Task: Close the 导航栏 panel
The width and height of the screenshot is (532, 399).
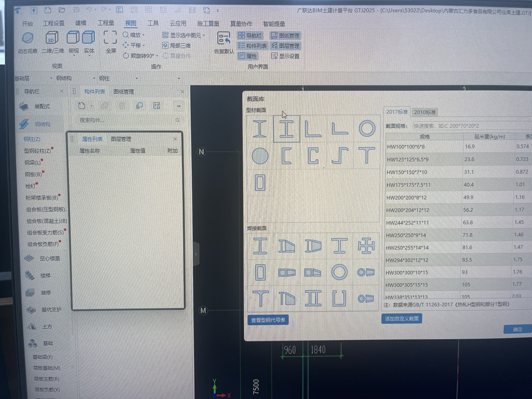Action: click(62, 91)
